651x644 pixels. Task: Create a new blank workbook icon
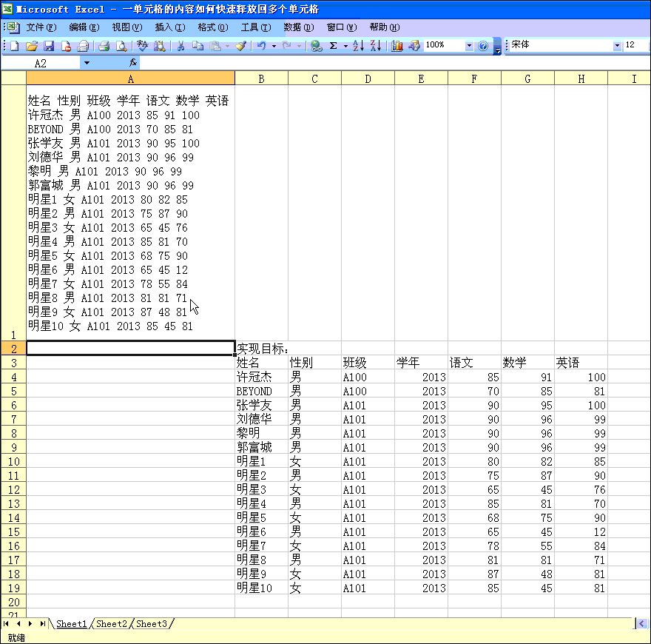click(x=15, y=46)
